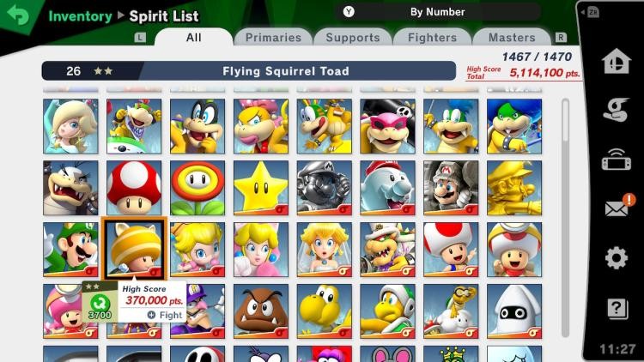This screenshot has width=644, height=362.
Task: Select the Goomba spirit thumbnail
Action: pyautogui.click(x=261, y=311)
